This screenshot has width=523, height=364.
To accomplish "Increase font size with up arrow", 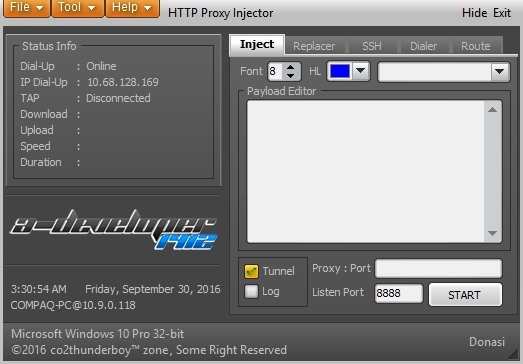I will click(x=291, y=67).
